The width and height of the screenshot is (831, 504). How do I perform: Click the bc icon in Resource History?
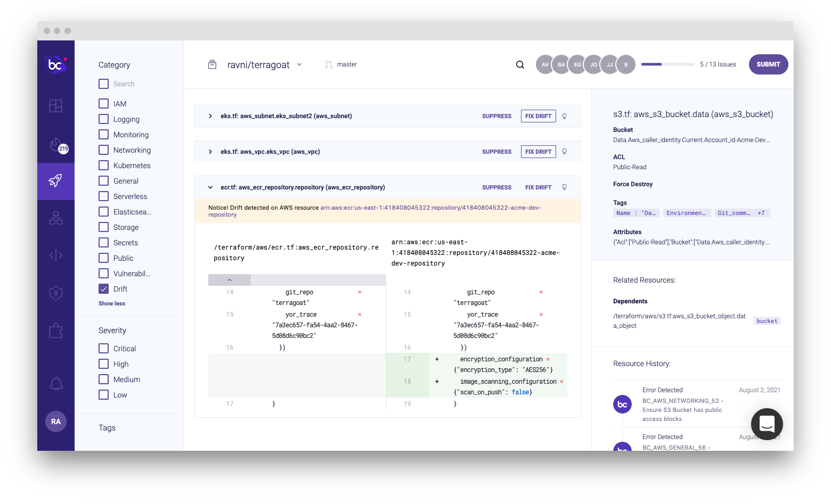click(622, 404)
